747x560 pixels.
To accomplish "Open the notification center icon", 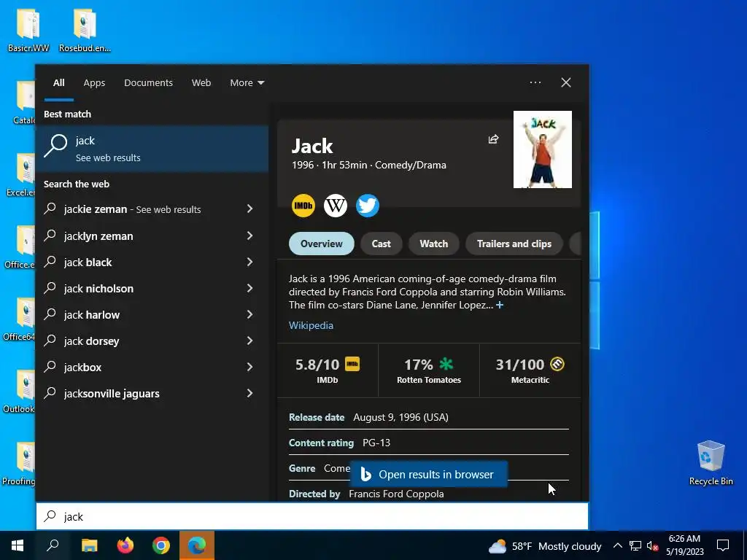I will 723,545.
